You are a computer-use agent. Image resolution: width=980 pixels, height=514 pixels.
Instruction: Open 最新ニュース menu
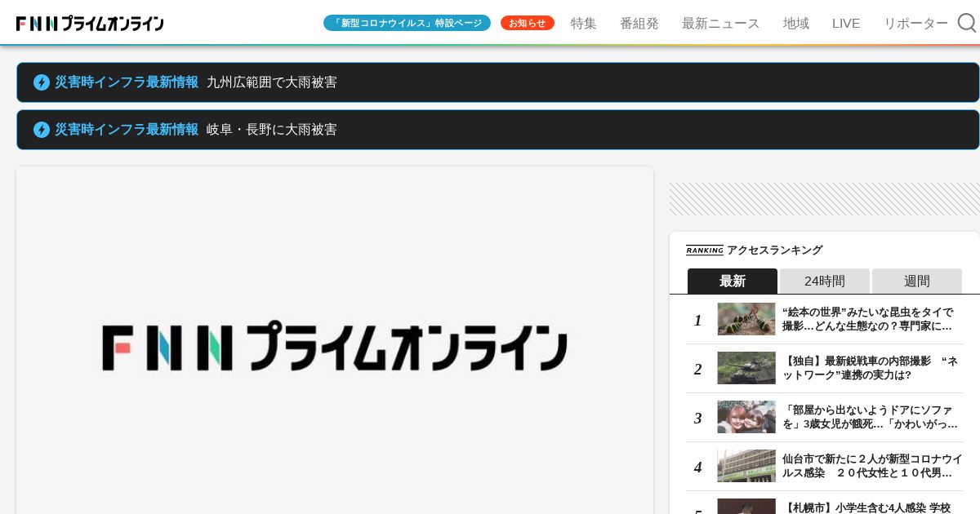pyautogui.click(x=721, y=23)
